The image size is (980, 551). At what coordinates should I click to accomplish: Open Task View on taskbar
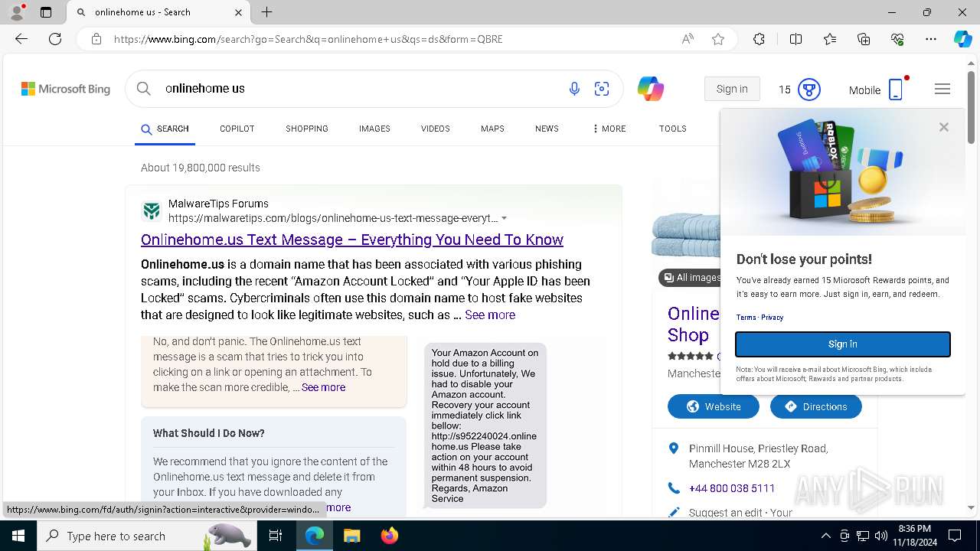(276, 536)
